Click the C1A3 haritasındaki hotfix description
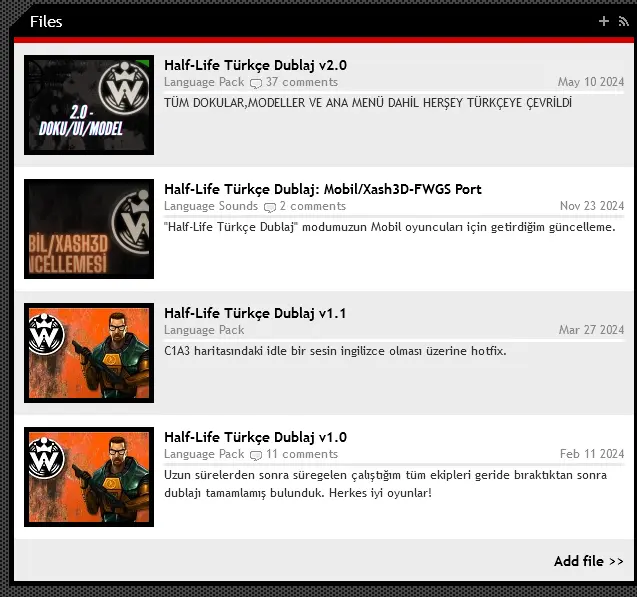Viewport: 637px width, 597px height. point(335,351)
